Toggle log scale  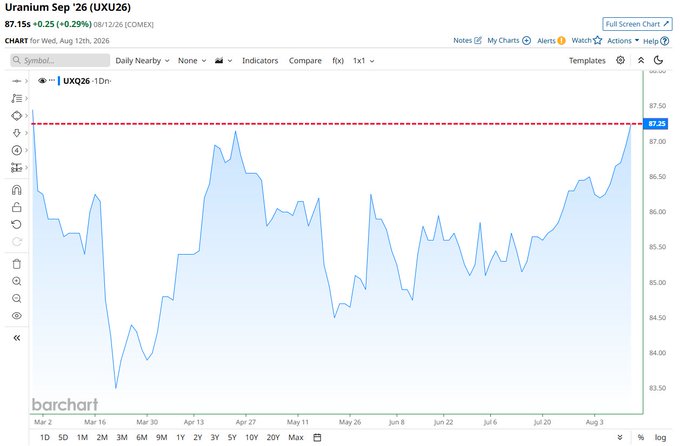(x=660, y=437)
